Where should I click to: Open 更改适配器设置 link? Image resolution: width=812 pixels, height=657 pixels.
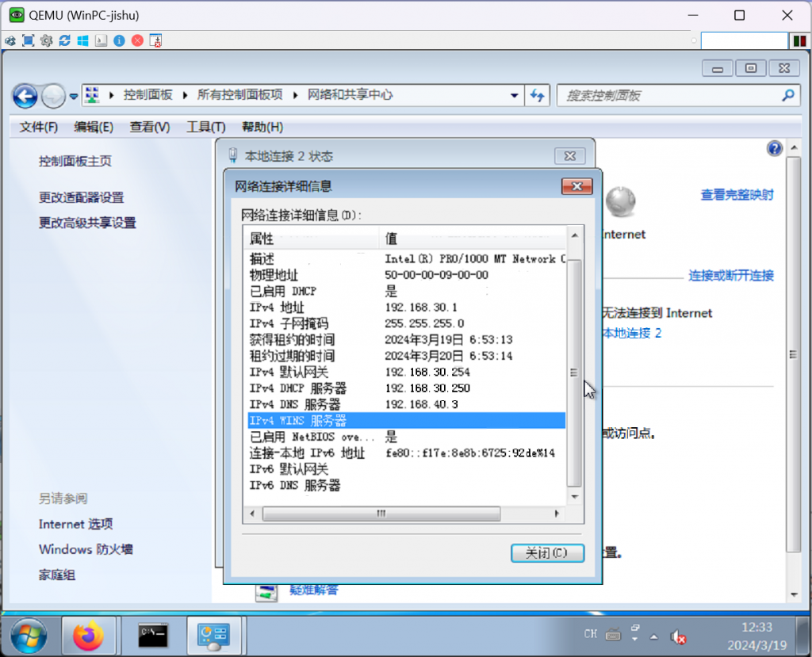tap(82, 197)
